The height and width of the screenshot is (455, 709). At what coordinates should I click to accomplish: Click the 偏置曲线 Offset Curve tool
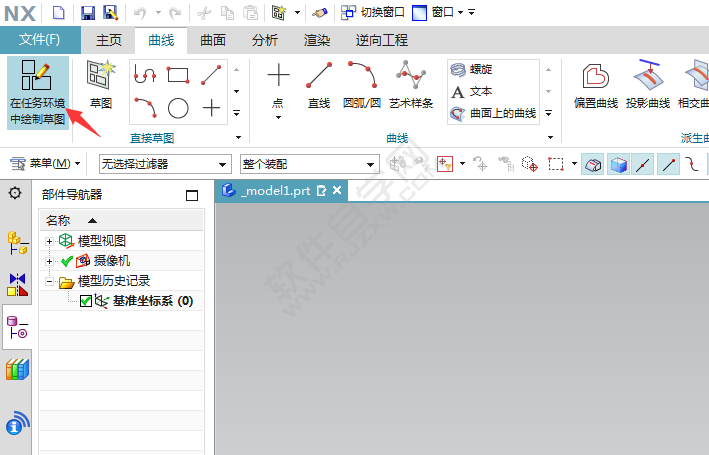point(596,86)
